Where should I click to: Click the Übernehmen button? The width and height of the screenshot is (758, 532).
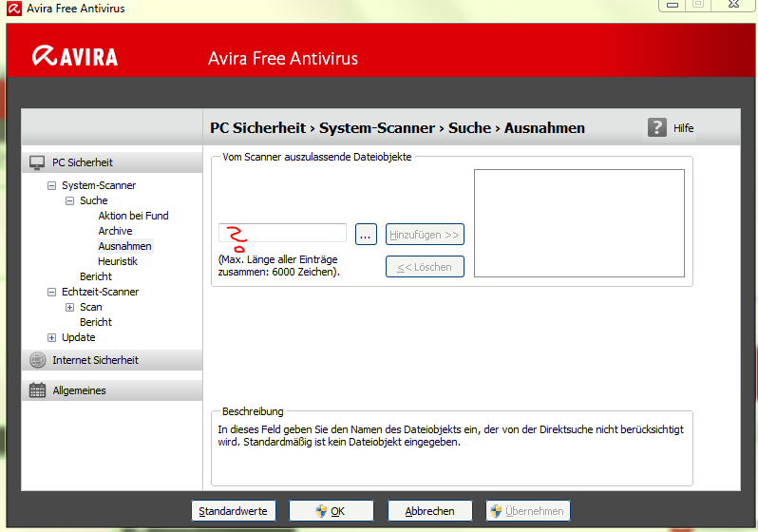(528, 511)
